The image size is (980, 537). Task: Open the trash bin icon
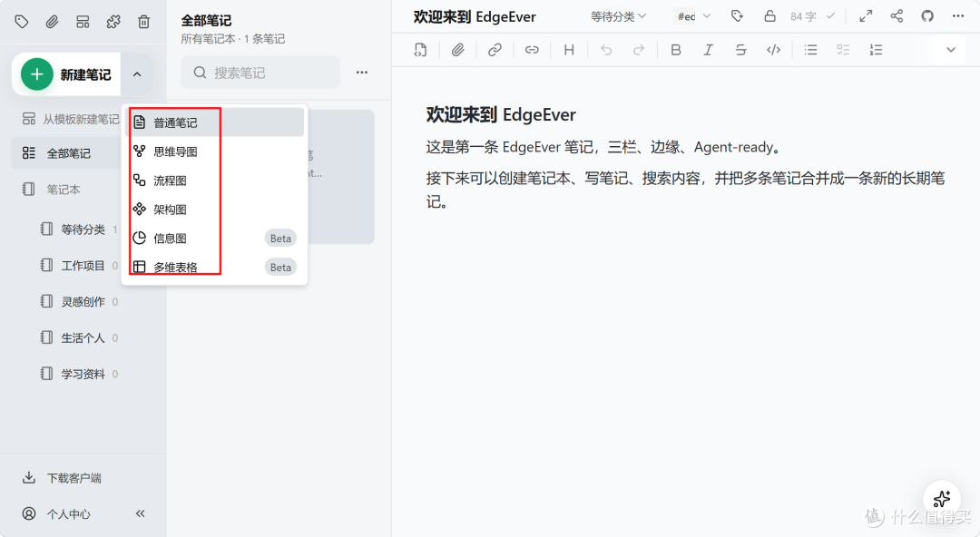click(143, 22)
